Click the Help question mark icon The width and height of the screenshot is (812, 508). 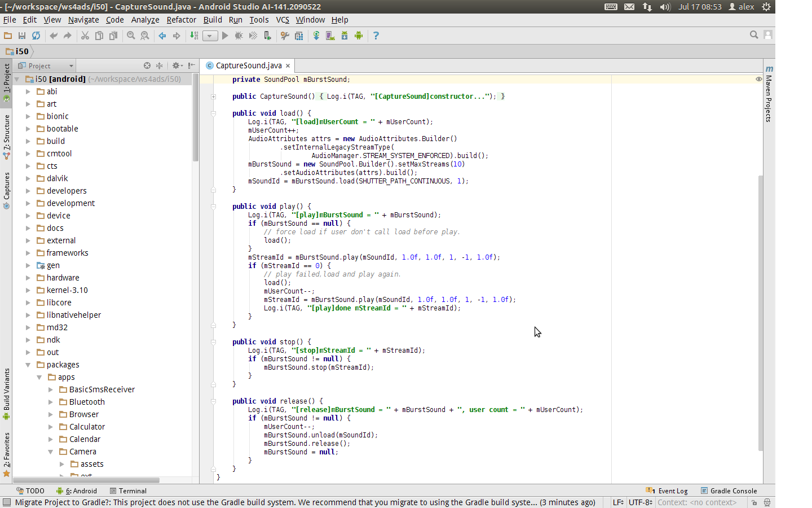(x=376, y=36)
